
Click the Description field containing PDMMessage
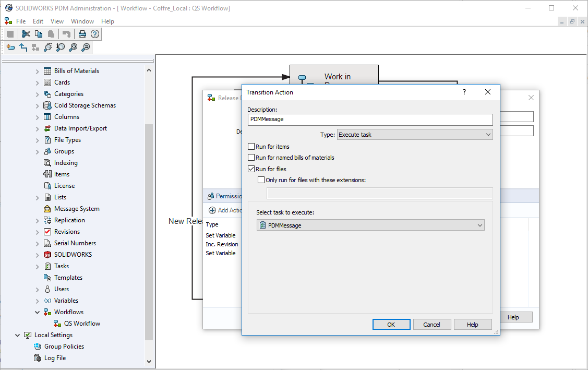(370, 120)
